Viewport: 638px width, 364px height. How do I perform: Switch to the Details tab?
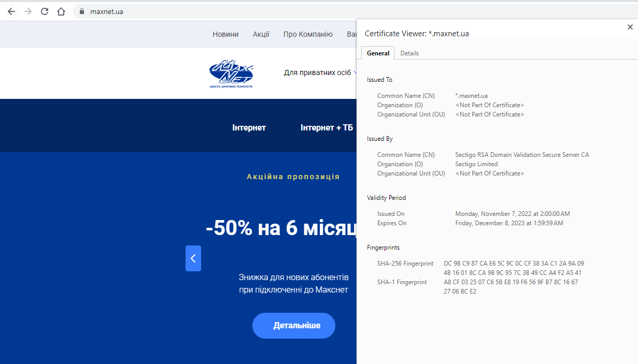pos(409,53)
